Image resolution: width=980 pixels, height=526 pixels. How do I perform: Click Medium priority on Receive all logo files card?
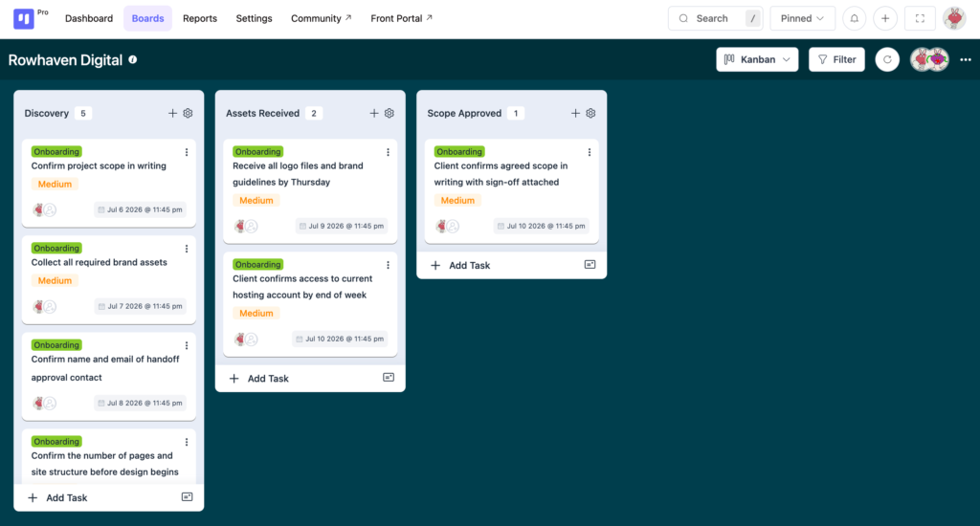click(256, 201)
